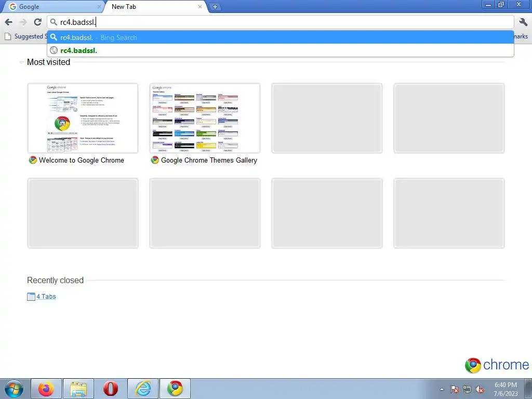Image resolution: width=532 pixels, height=399 pixels.
Task: Open Google Chrome Themes Gallery thumbnail
Action: [x=205, y=118]
